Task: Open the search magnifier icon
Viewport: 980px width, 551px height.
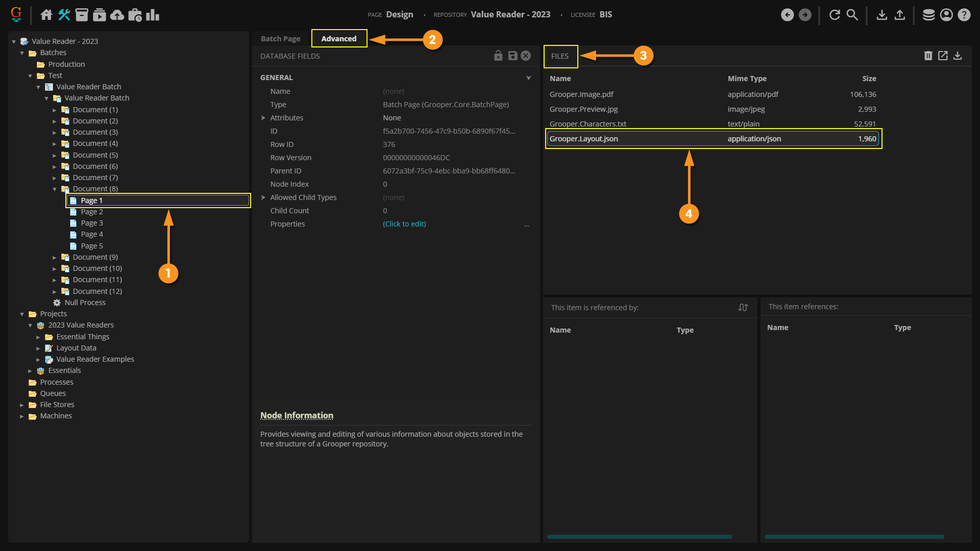Action: tap(852, 15)
